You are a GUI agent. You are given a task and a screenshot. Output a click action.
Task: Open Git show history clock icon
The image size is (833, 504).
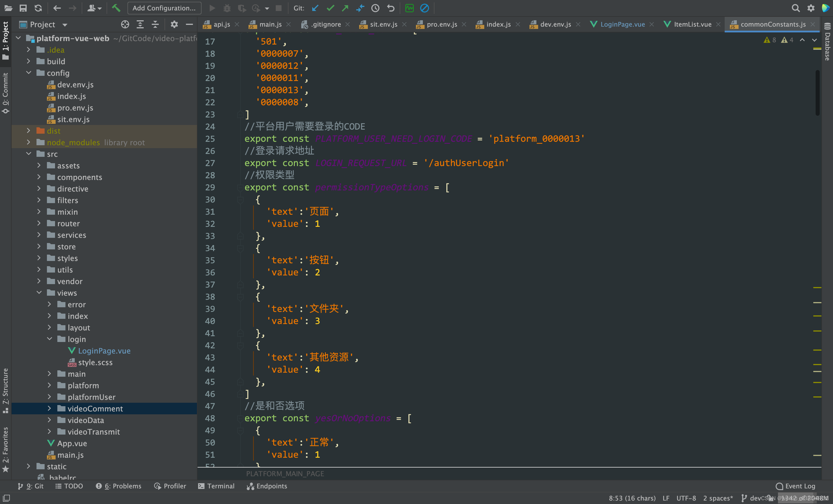click(x=375, y=8)
